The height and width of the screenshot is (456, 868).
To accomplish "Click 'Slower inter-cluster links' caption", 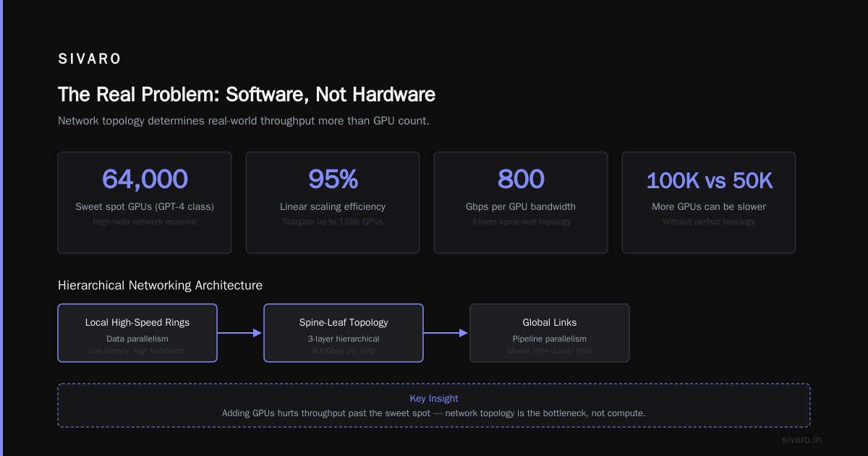I will pyautogui.click(x=550, y=351).
